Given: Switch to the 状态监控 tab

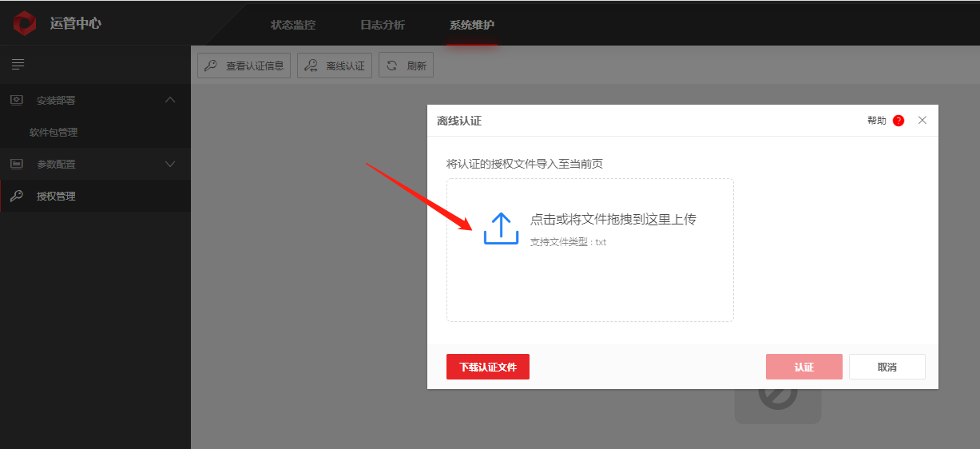Looking at the screenshot, I should pyautogui.click(x=293, y=25).
